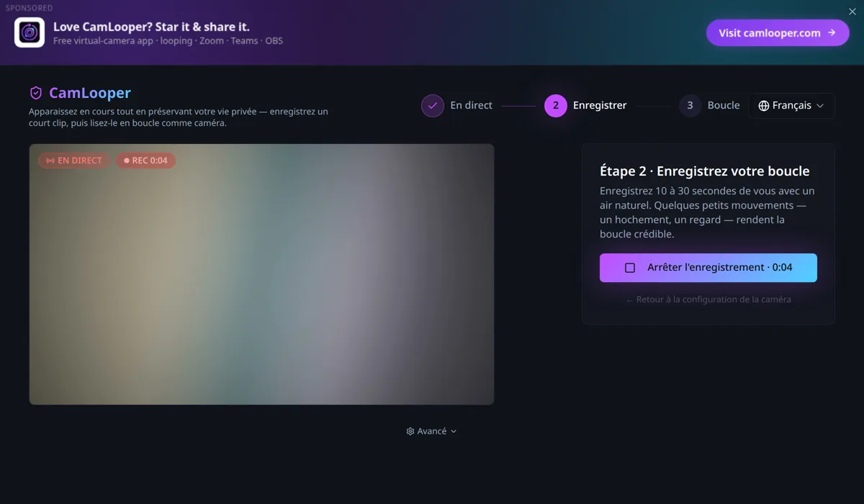Click the CamLooper title text

click(x=90, y=93)
